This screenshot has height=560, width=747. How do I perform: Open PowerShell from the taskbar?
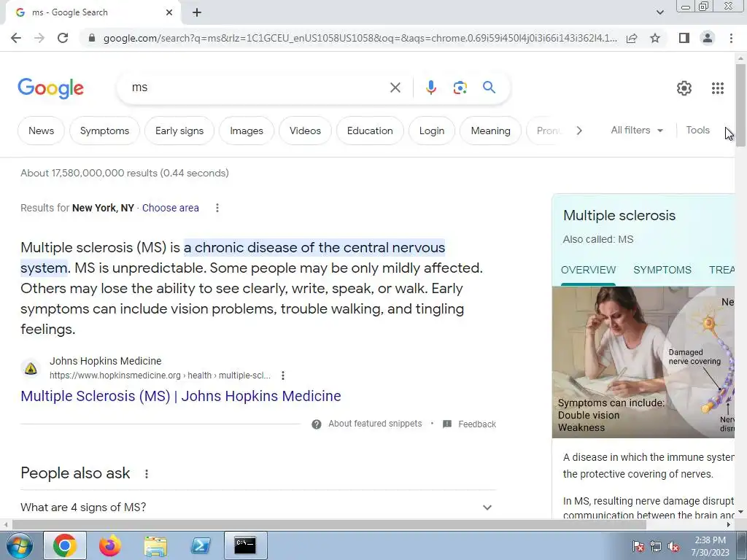click(x=201, y=545)
